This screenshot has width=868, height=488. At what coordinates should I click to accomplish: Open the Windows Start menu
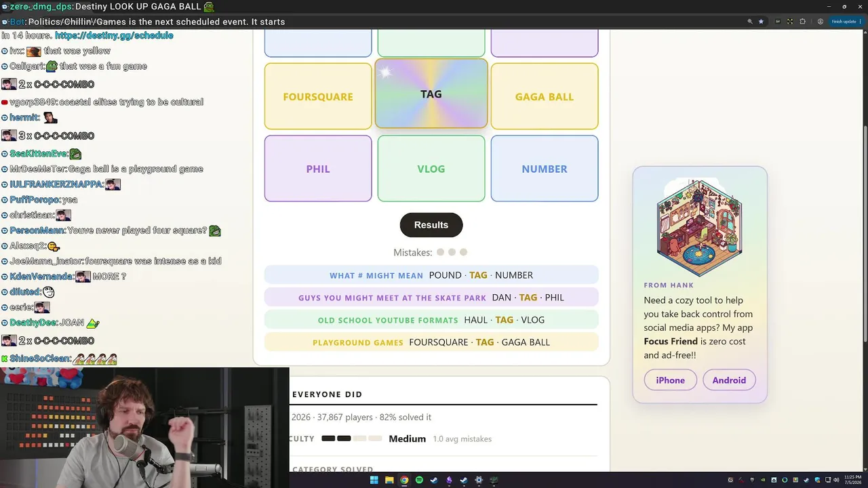[374, 480]
